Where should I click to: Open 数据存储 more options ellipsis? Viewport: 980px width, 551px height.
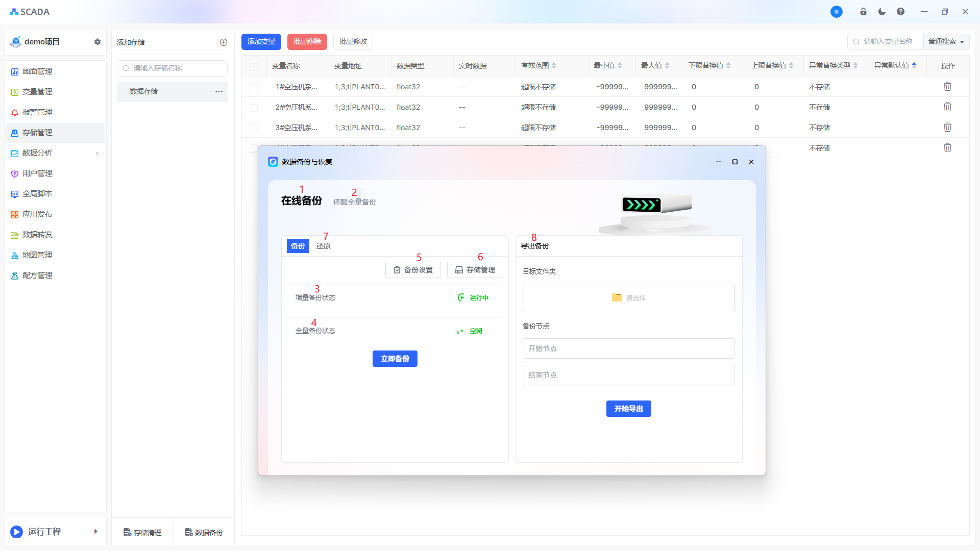[219, 91]
